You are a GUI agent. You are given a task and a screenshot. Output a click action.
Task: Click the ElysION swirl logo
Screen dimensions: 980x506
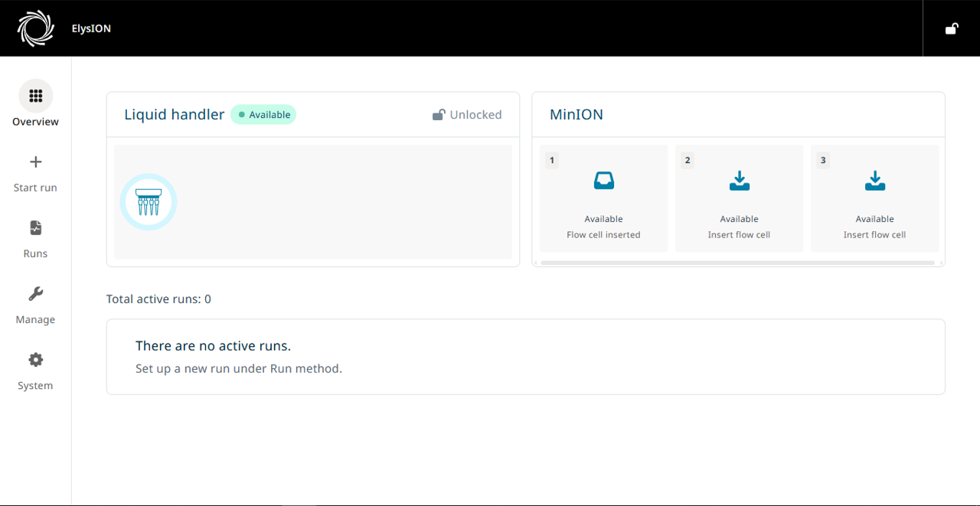(x=36, y=28)
